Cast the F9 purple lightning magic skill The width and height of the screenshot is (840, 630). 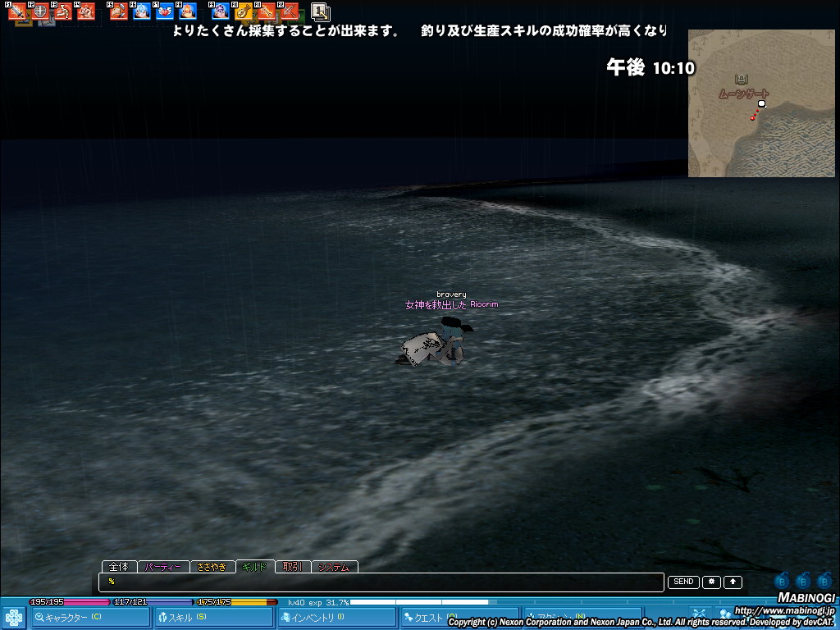click(x=221, y=11)
